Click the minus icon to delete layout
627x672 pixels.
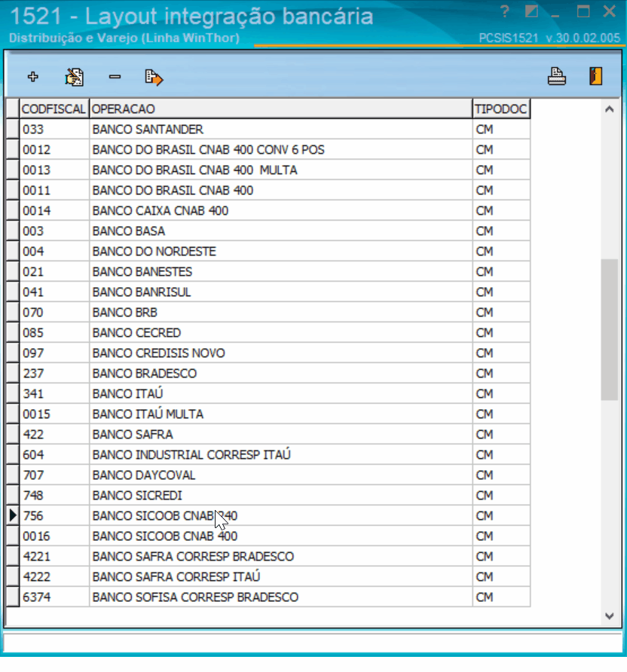coord(115,77)
